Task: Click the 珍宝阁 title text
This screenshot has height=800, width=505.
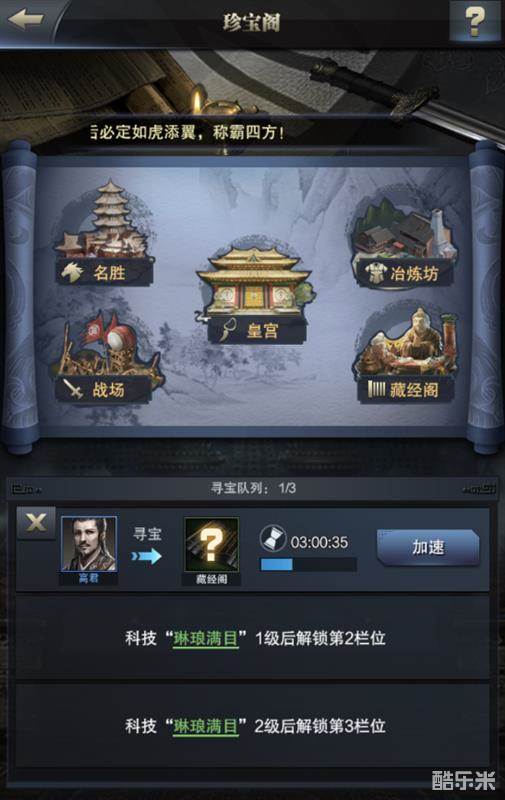Action: pyautogui.click(x=251, y=22)
